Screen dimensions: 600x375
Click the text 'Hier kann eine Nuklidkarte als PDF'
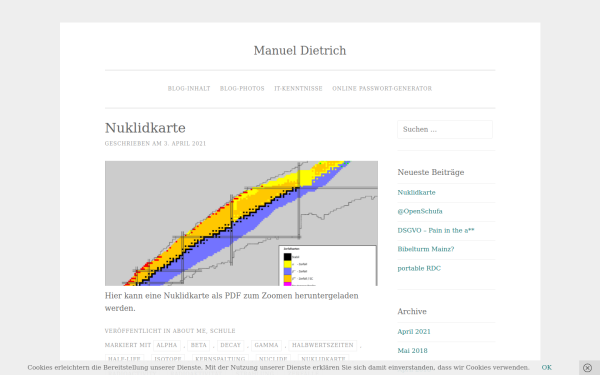click(x=172, y=296)
